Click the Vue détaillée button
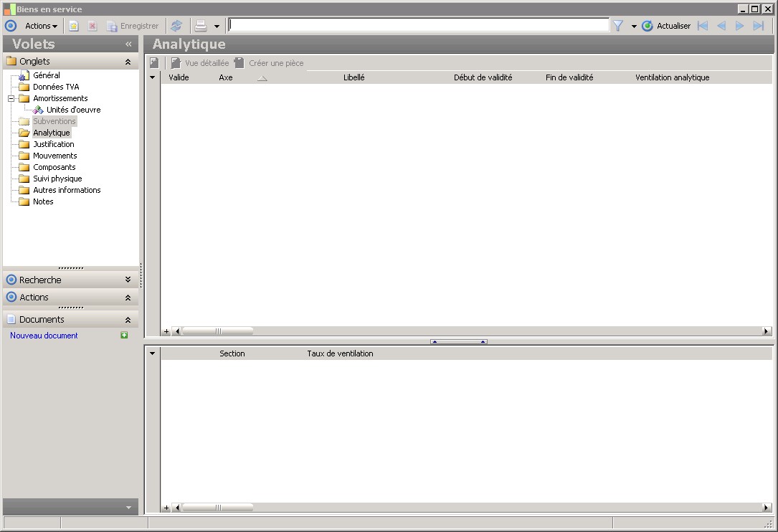Screen dimensions: 778x532 point(200,63)
